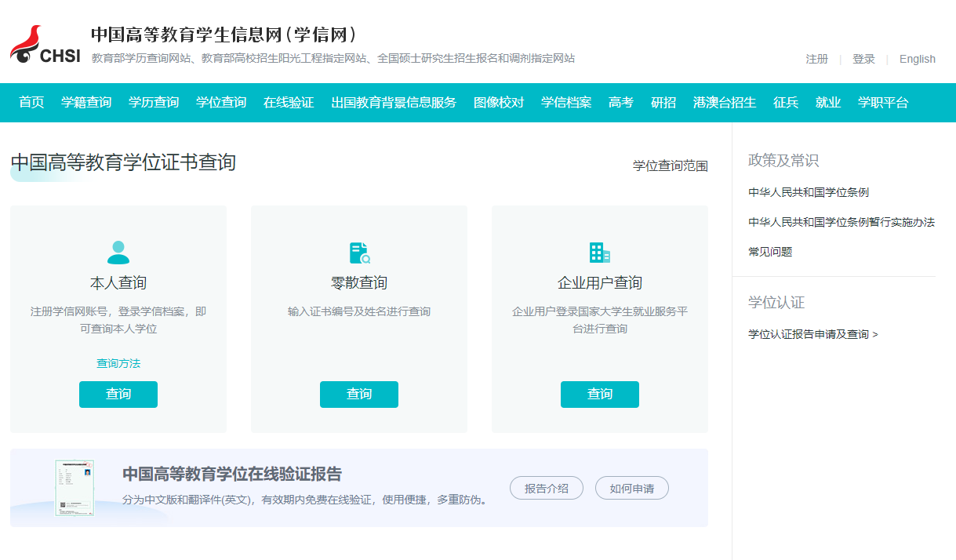Open 学信档案 in the navigation bar
Image resolution: width=956 pixels, height=560 pixels.
tap(566, 103)
